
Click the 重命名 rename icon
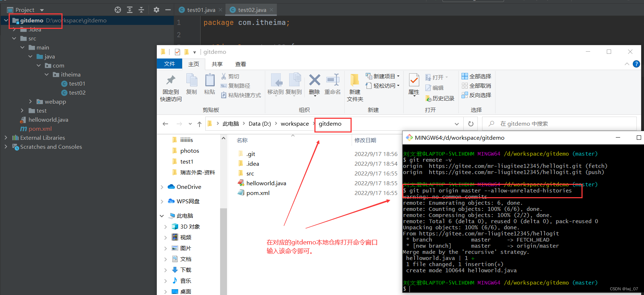(332, 80)
